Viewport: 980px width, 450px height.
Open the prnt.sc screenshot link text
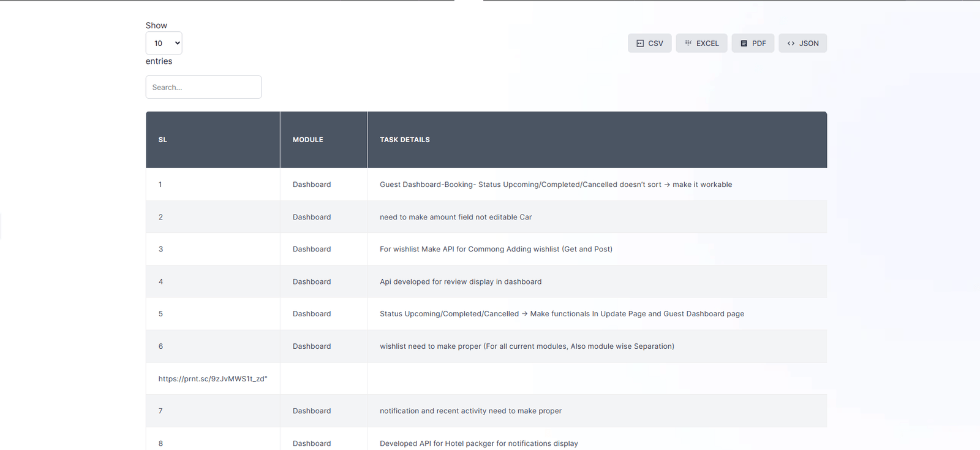point(213,379)
